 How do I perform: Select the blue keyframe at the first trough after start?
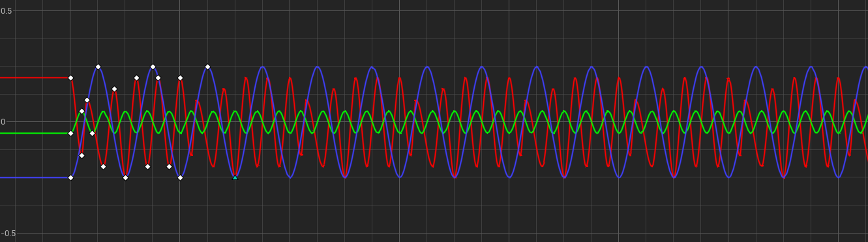[125, 177]
